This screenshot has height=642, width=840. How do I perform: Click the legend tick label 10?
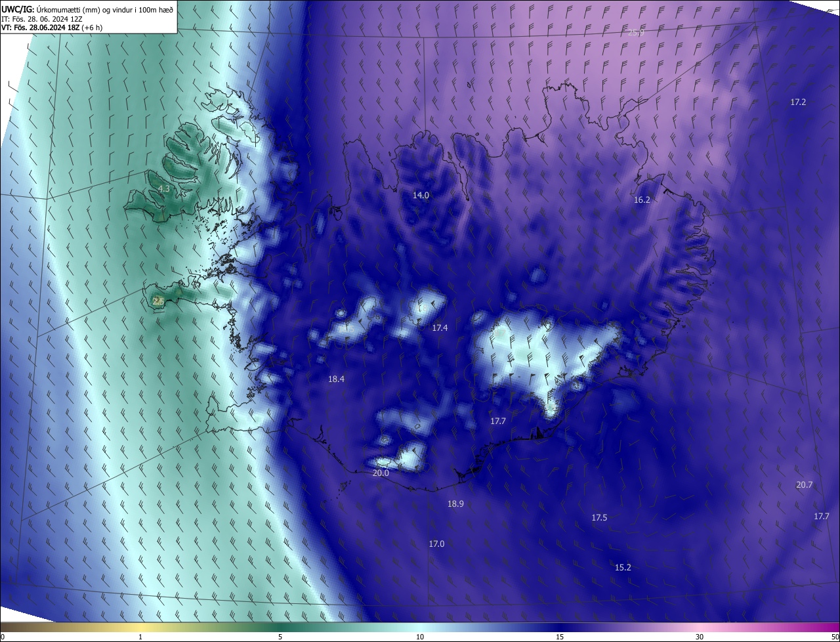[420, 637]
